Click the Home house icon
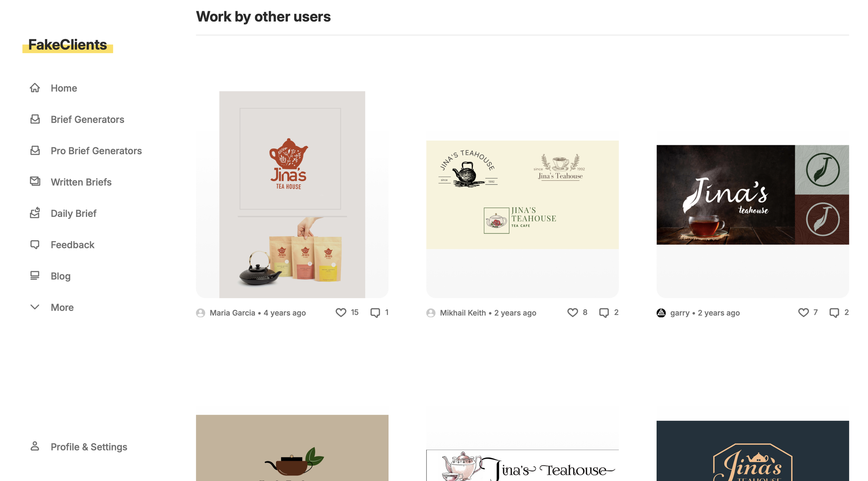 pos(35,88)
